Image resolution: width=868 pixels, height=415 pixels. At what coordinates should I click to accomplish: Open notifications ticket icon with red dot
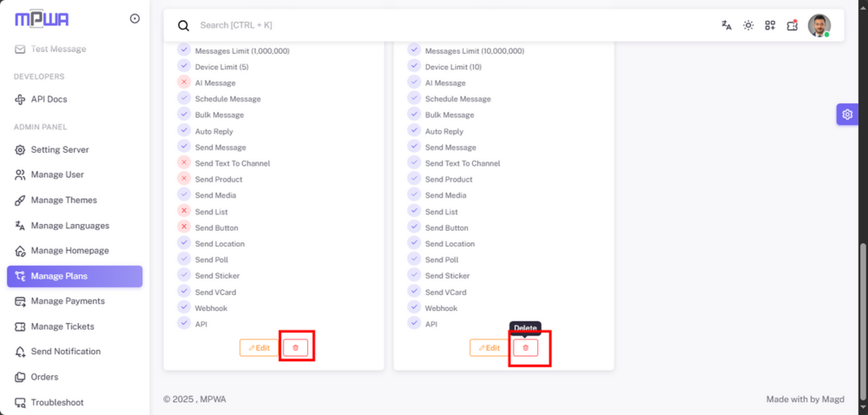click(792, 25)
